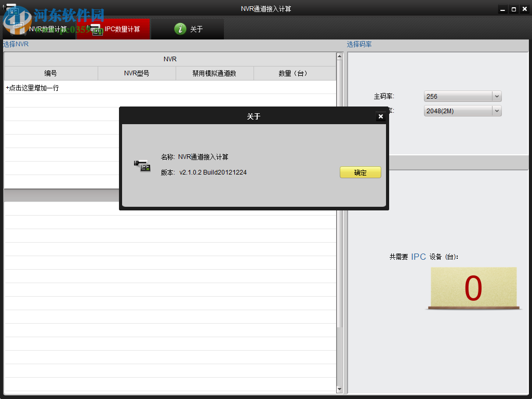Image resolution: width=532 pixels, height=399 pixels.
Task: Click the arrow on the 256 bitrate selector
Action: 497,96
